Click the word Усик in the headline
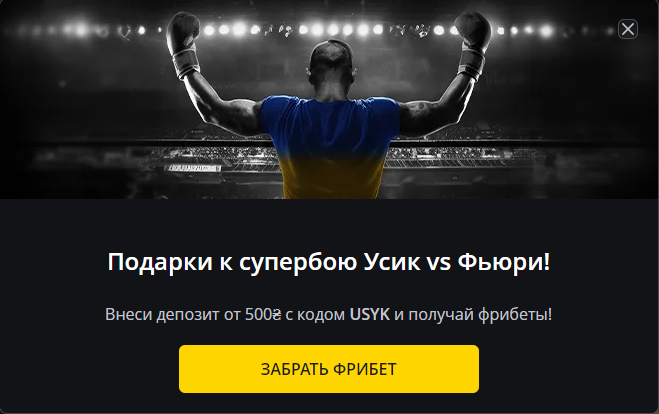659x414 pixels. click(392, 262)
